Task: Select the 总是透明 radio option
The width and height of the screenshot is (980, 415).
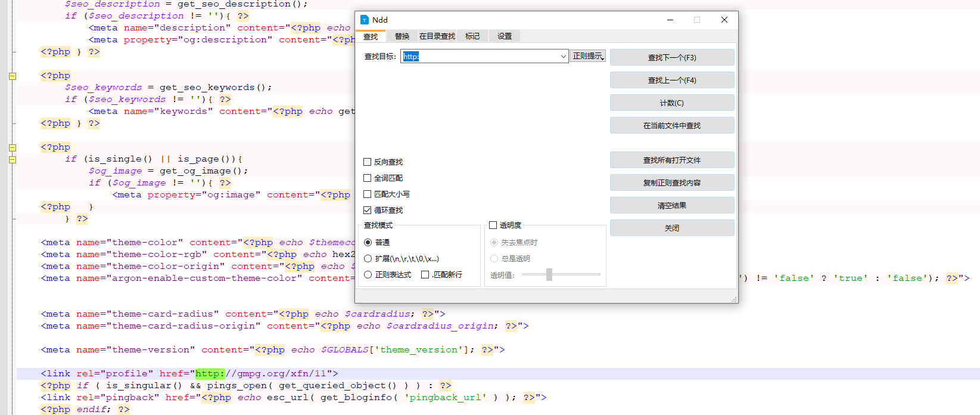Action: pos(494,259)
